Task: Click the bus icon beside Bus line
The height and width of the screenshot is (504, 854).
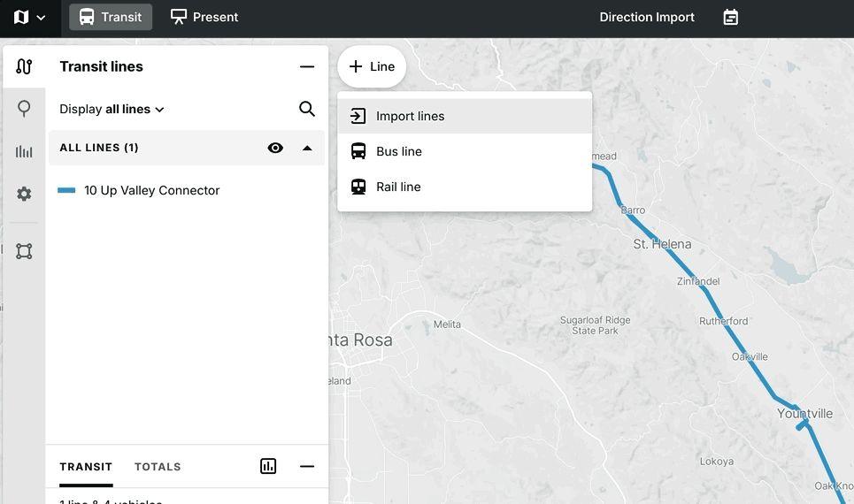Action: [x=358, y=151]
